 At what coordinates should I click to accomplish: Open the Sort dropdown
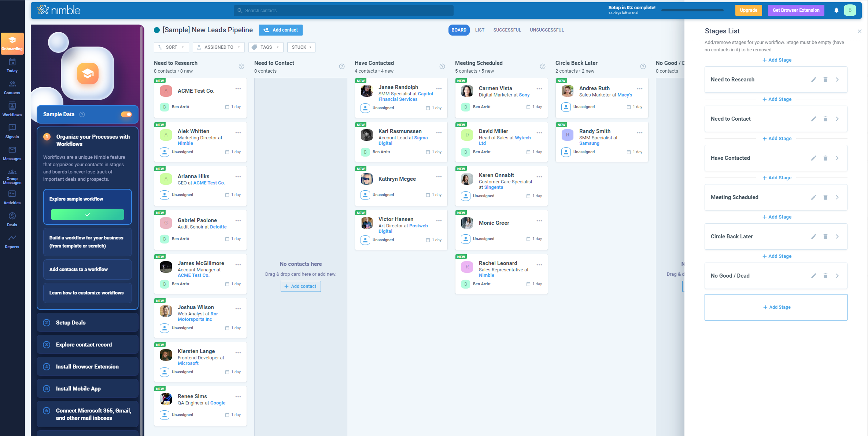pos(171,47)
